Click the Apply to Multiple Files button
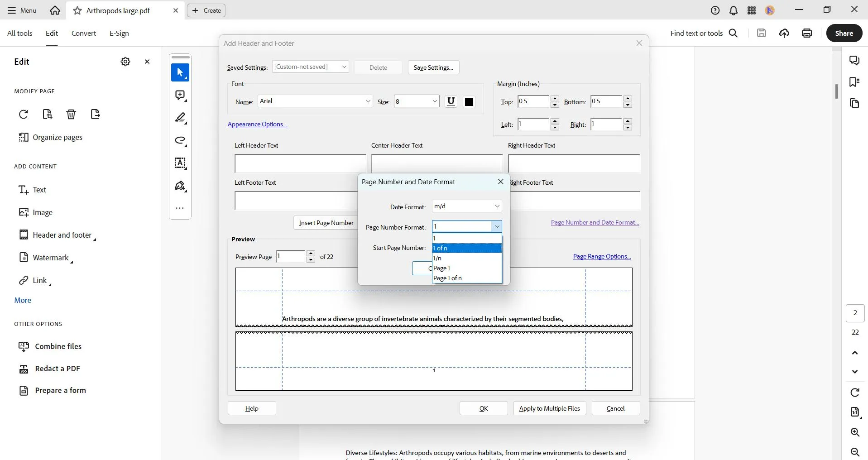 tap(549, 408)
